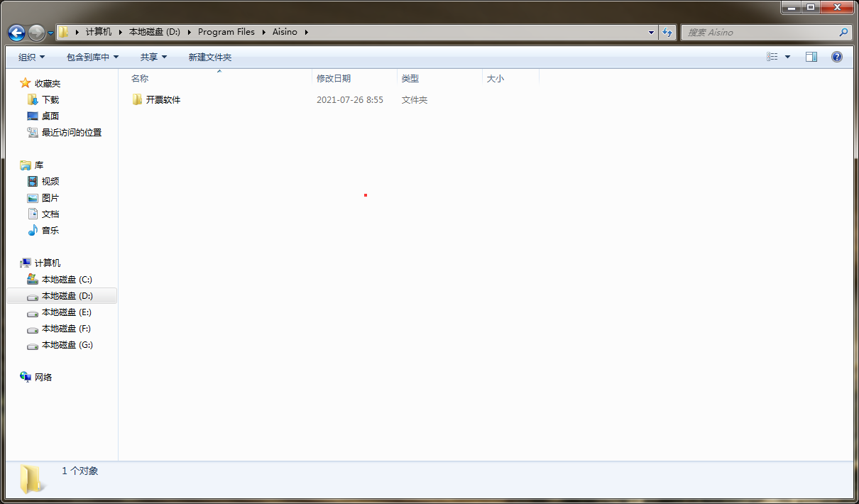Screen dimensions: 859x504
Task: Select 库 in the navigation pane
Action: pyautogui.click(x=39, y=165)
